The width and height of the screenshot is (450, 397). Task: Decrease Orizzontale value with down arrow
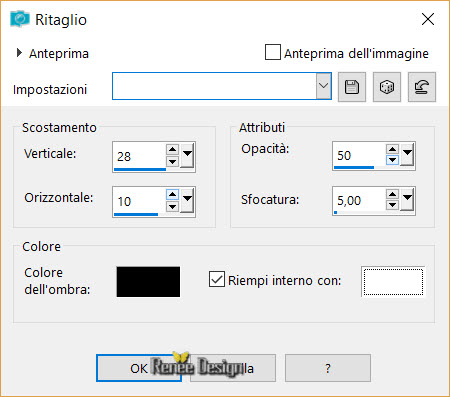click(172, 207)
